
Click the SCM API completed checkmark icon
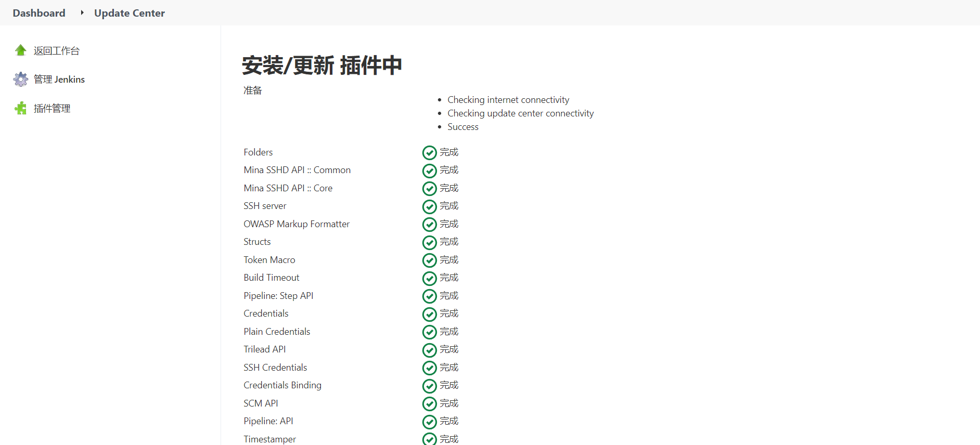[x=429, y=404]
